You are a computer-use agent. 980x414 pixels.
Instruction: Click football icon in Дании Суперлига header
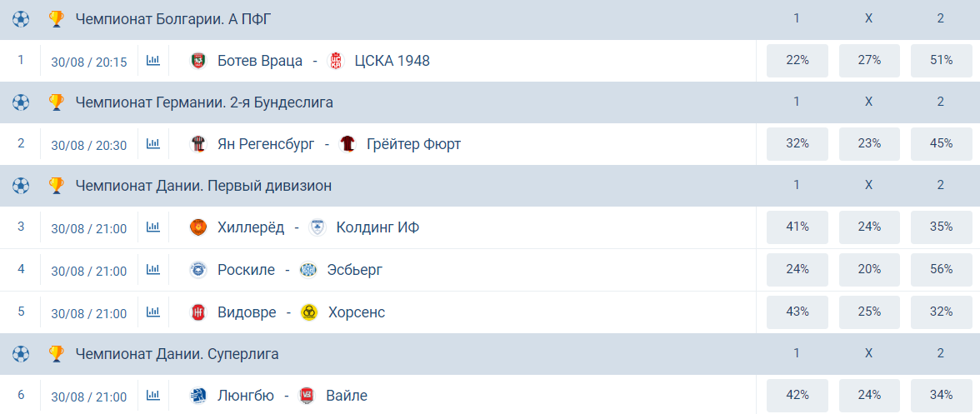point(21,354)
